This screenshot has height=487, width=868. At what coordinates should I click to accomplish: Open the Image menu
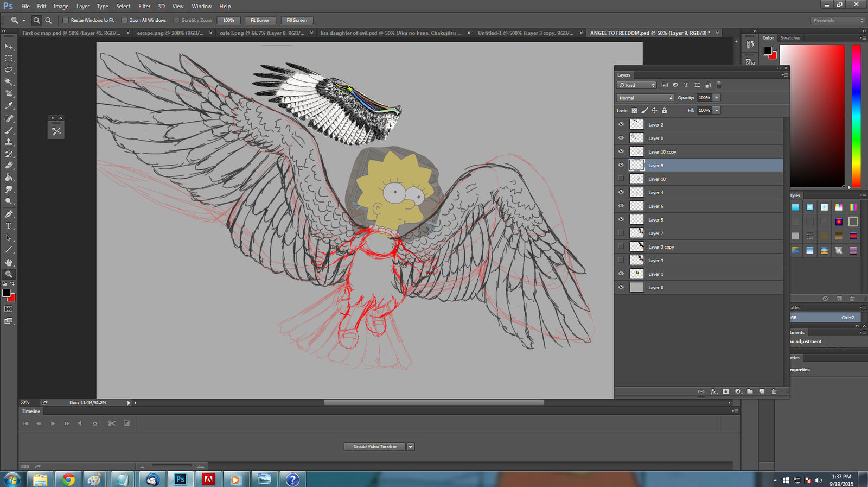tap(61, 6)
